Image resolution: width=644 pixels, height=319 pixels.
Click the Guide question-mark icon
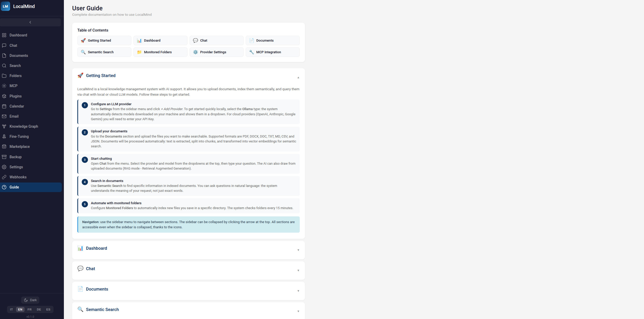(4, 187)
